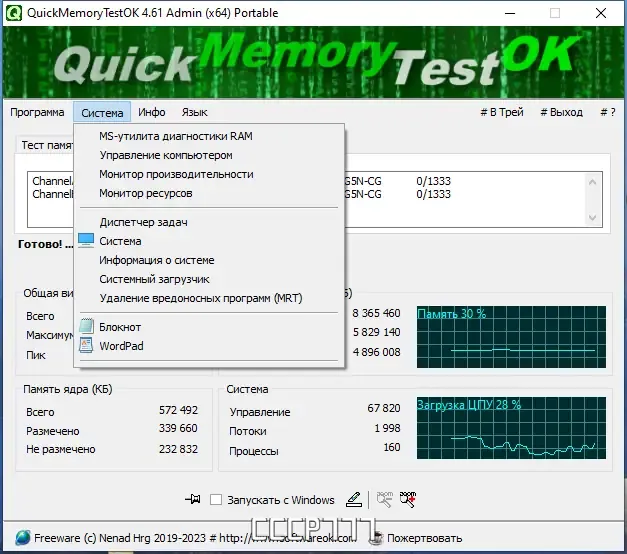Viewport: 627px width, 554px height.
Task: Click the Загрузка ЦПУ 28 % graph
Action: 511,428
